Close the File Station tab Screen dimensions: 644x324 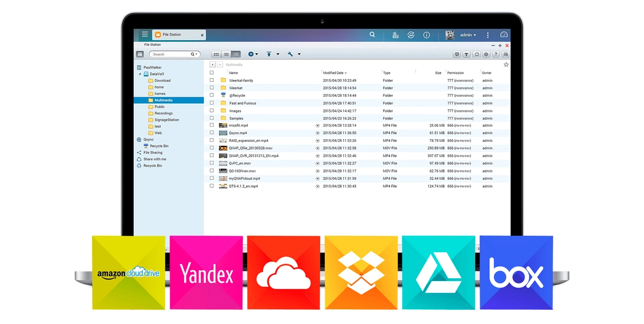(202, 36)
